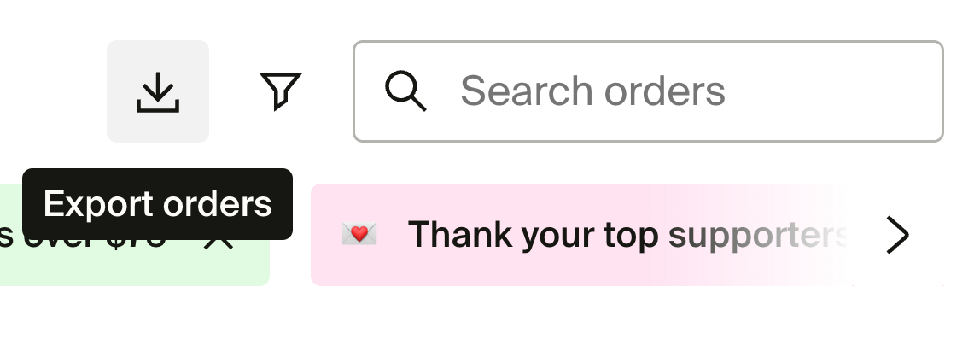Click the Search orders placeholder text
The width and height of the screenshot is (980, 345).
[x=592, y=91]
